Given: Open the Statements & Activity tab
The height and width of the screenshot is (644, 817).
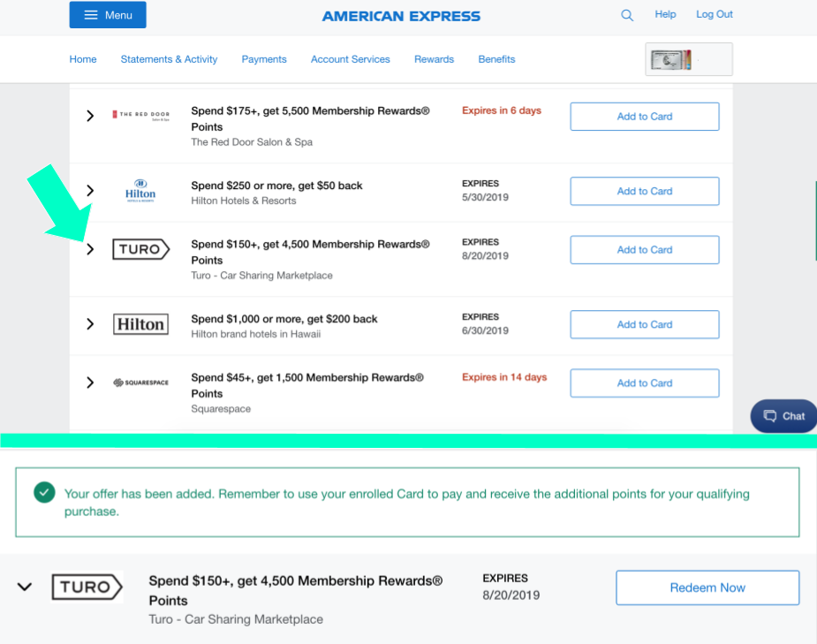Looking at the screenshot, I should coord(169,59).
